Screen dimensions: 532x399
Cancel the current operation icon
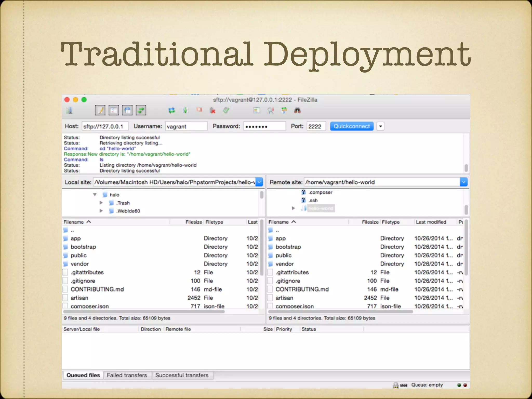click(x=199, y=110)
